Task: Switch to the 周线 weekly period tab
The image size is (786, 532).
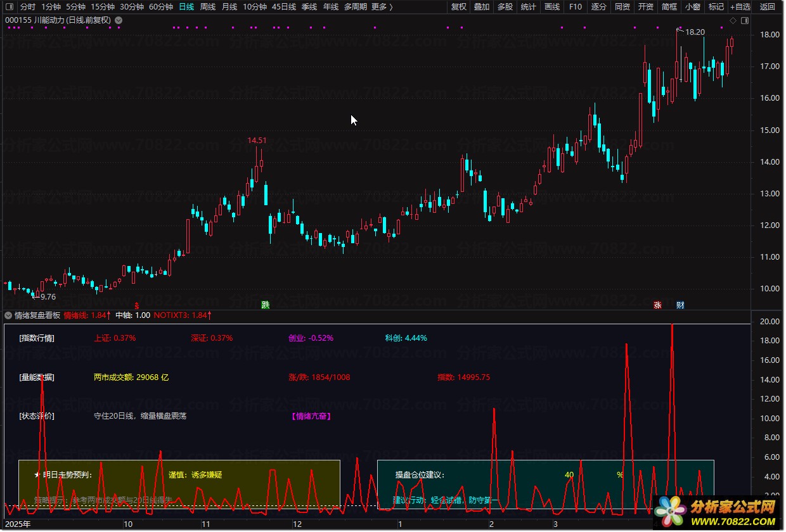Action: (208, 7)
